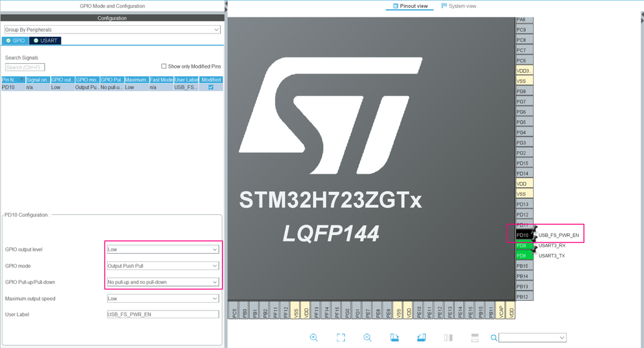Viewport: 644px width, 348px height.
Task: Click pin PD15 on the chip
Action: coord(524,163)
